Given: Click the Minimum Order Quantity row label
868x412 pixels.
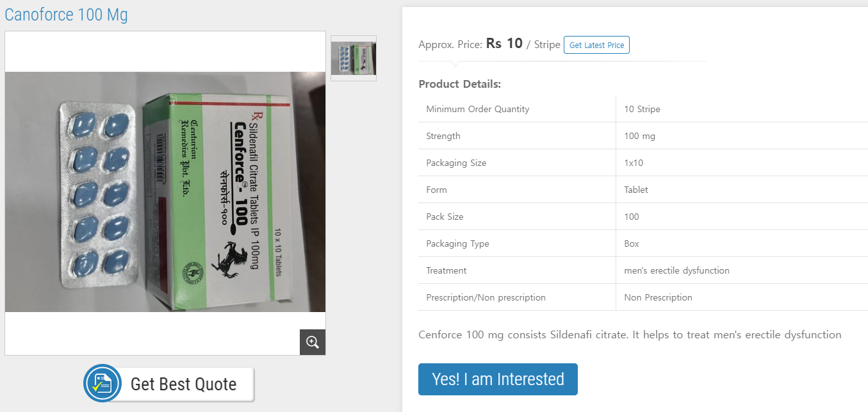Looking at the screenshot, I should [x=478, y=109].
